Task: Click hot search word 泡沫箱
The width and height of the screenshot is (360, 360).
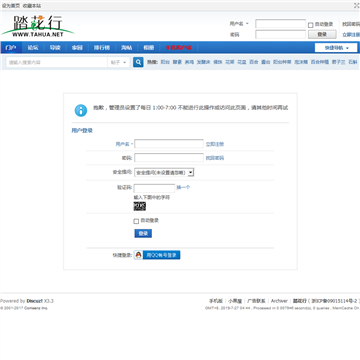Action: [301, 62]
